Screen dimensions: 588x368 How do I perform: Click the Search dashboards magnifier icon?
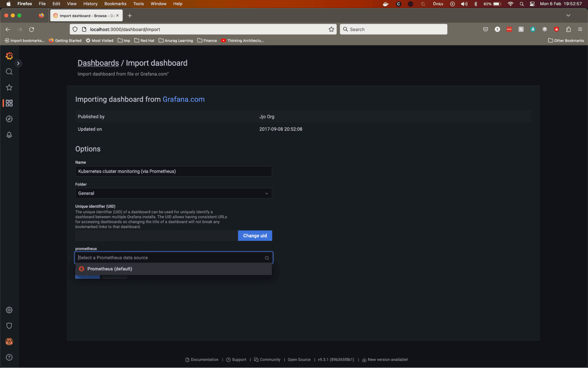9,72
